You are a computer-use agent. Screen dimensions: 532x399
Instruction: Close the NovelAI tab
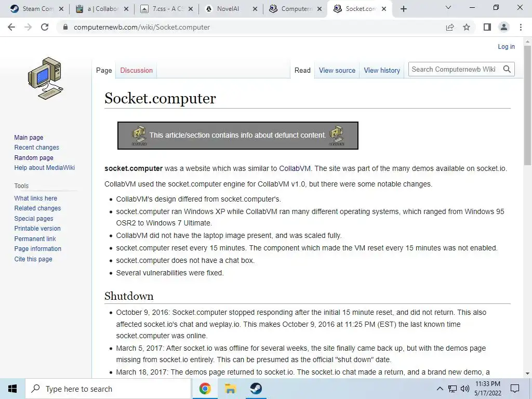click(255, 9)
